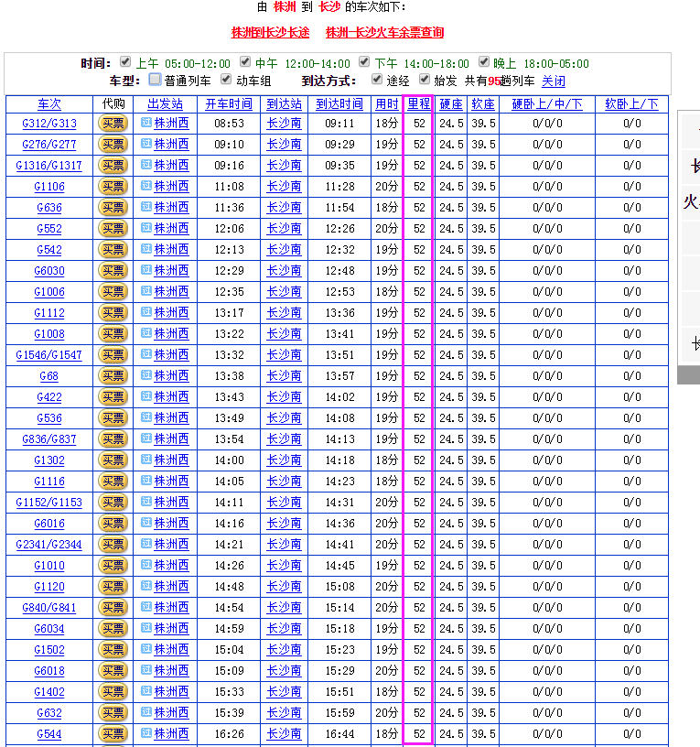
Task: Sort by 到达时间 column header
Action: point(339,103)
